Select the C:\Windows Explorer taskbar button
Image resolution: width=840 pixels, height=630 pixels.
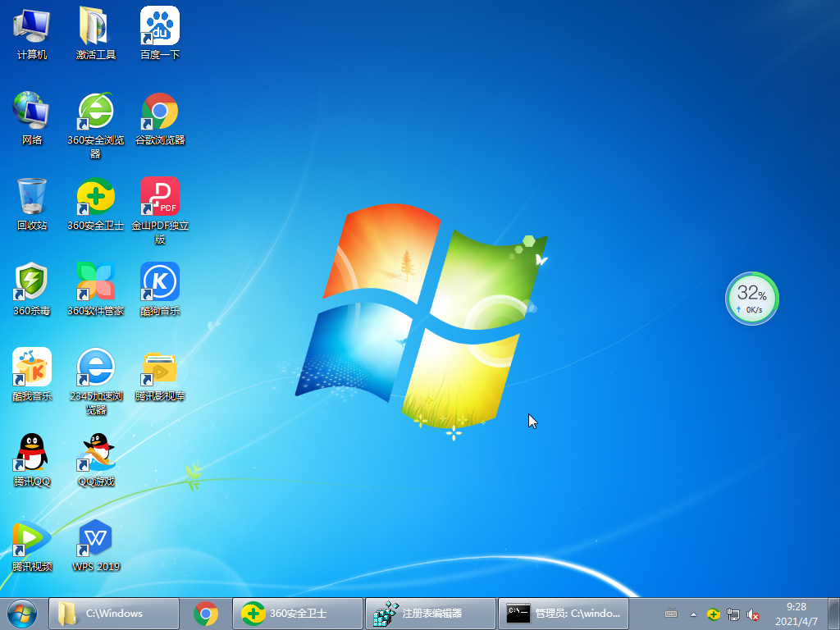[x=115, y=613]
